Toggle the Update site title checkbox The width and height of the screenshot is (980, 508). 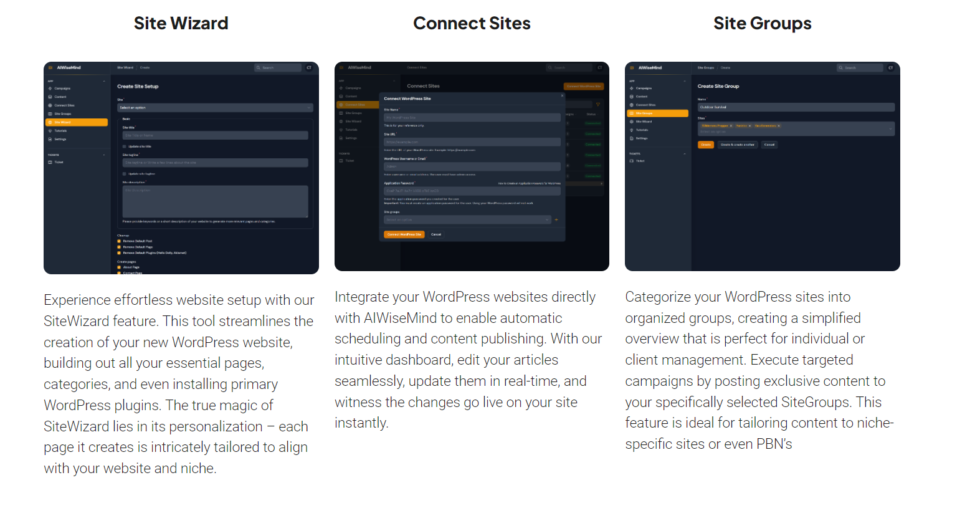point(124,146)
